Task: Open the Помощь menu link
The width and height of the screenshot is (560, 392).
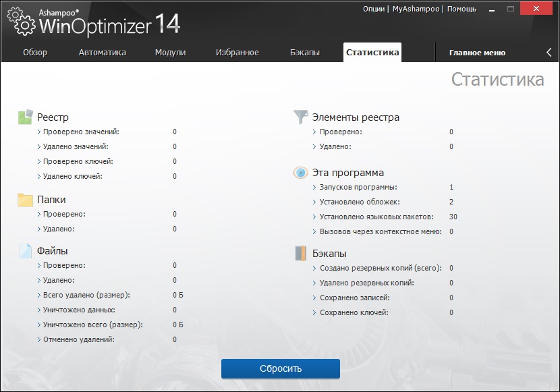Action: [461, 9]
